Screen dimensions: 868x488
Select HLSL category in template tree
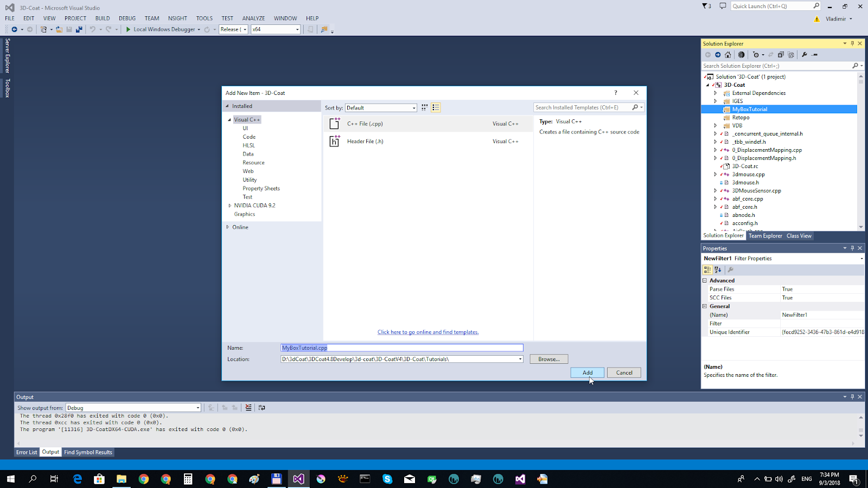[x=248, y=145]
